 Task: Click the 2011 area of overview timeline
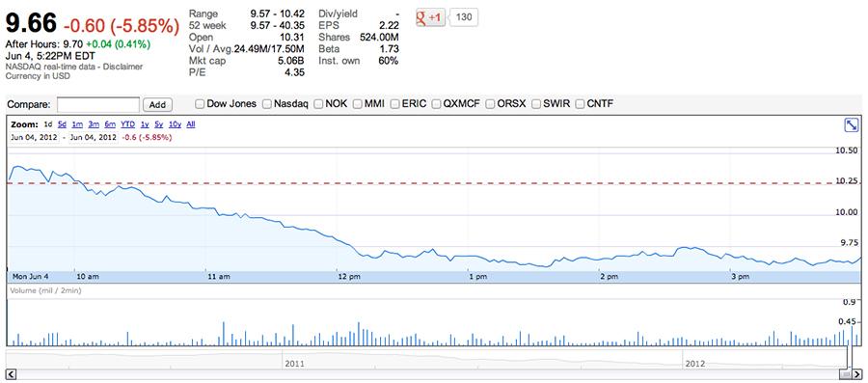pos(294,364)
